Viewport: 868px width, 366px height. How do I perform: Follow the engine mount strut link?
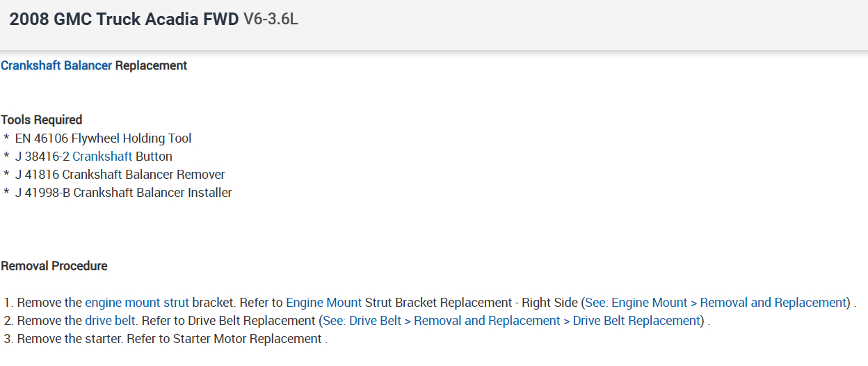pos(137,303)
